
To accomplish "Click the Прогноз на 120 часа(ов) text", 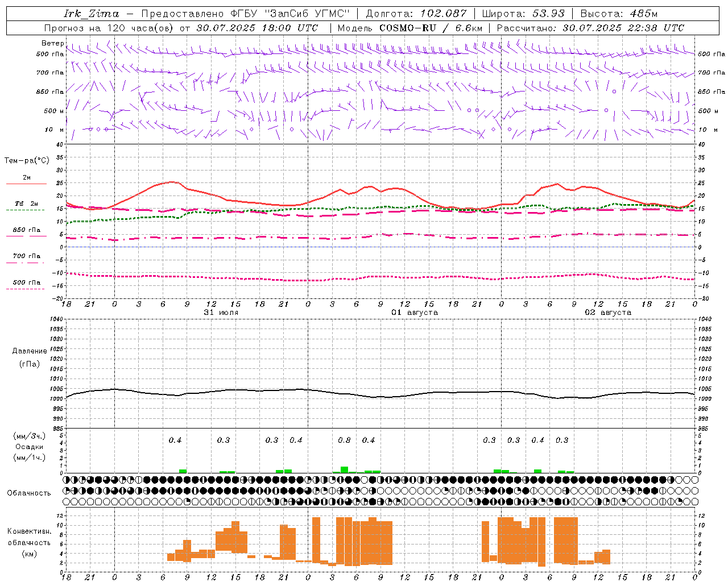I will 110,28.
